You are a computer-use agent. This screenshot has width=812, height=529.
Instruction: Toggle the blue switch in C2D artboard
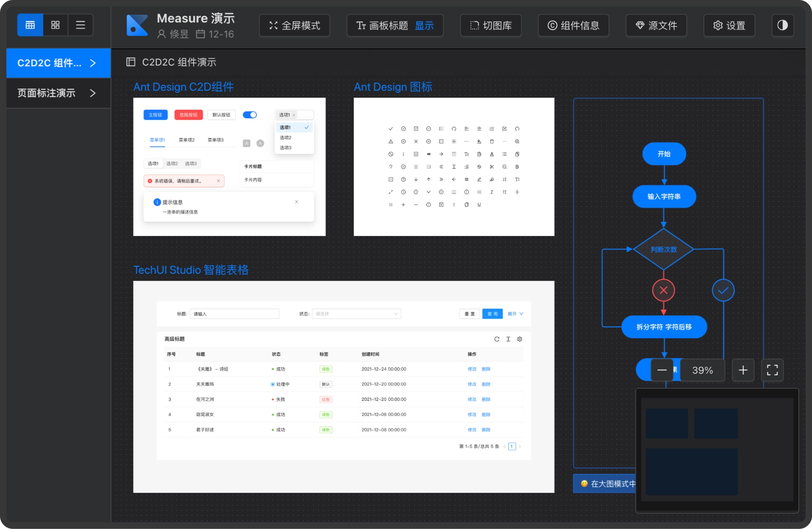(250, 115)
